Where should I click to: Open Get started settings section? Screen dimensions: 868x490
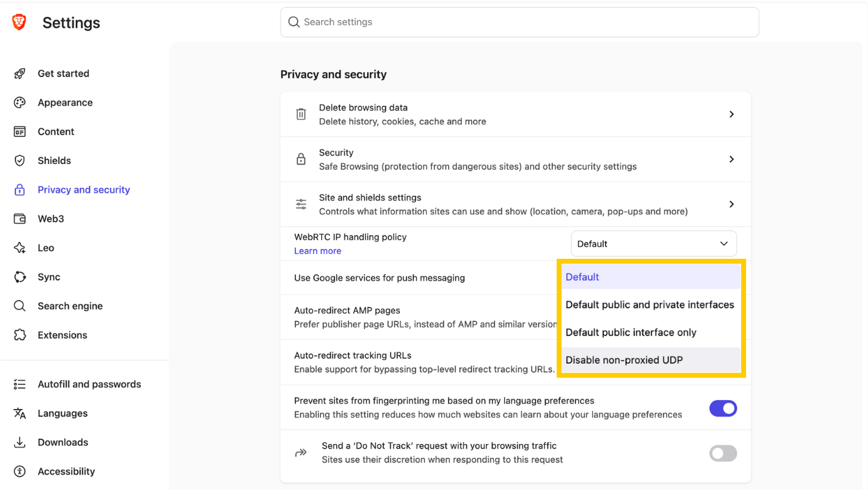pos(63,73)
